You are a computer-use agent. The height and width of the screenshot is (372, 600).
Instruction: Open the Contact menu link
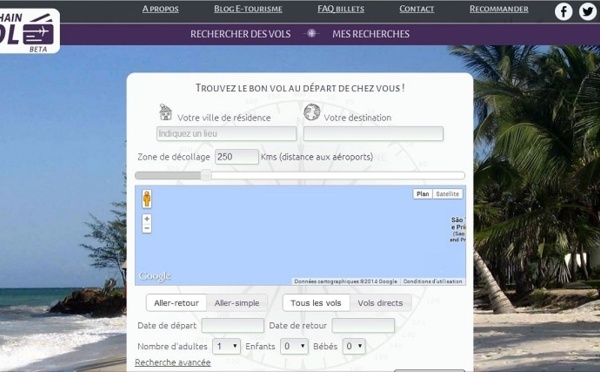[417, 9]
